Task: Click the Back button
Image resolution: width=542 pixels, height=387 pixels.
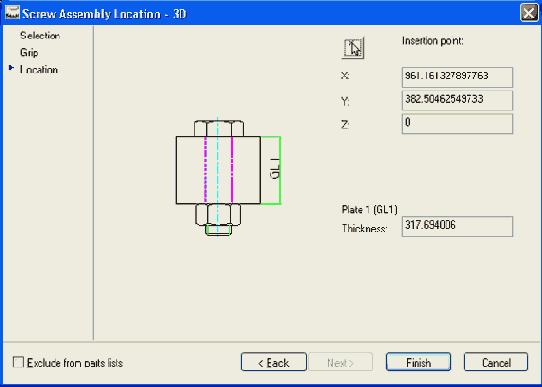Action: [x=273, y=362]
